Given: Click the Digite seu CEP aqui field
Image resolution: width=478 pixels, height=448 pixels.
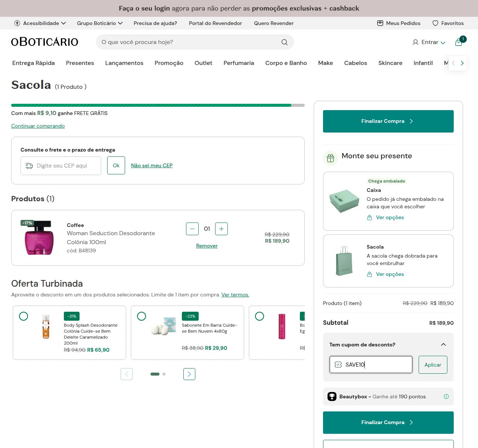Looking at the screenshot, I should (x=61, y=166).
